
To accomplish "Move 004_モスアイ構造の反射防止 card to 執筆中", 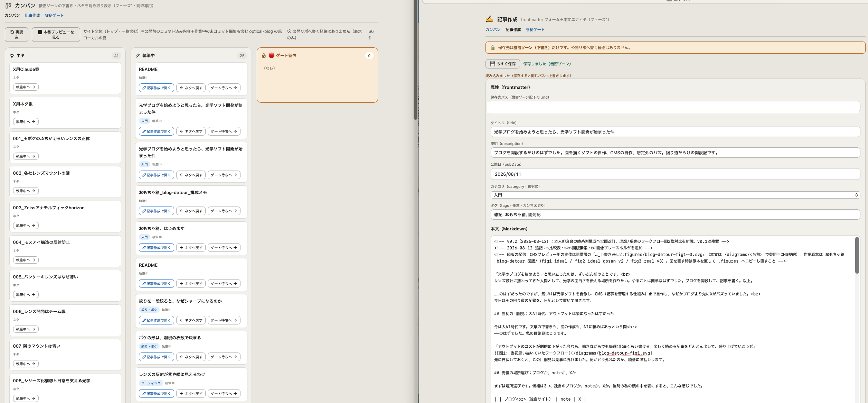I will click(26, 260).
